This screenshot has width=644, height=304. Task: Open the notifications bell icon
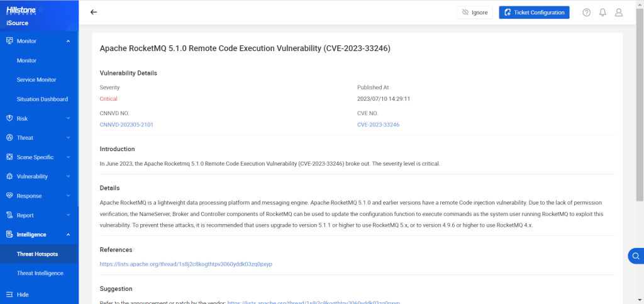(x=602, y=13)
